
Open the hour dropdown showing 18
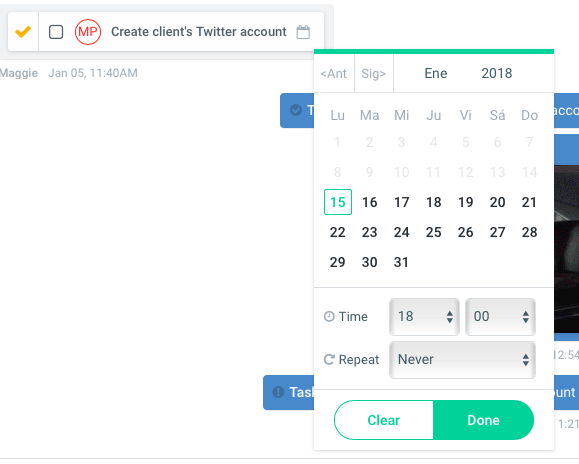coord(424,317)
